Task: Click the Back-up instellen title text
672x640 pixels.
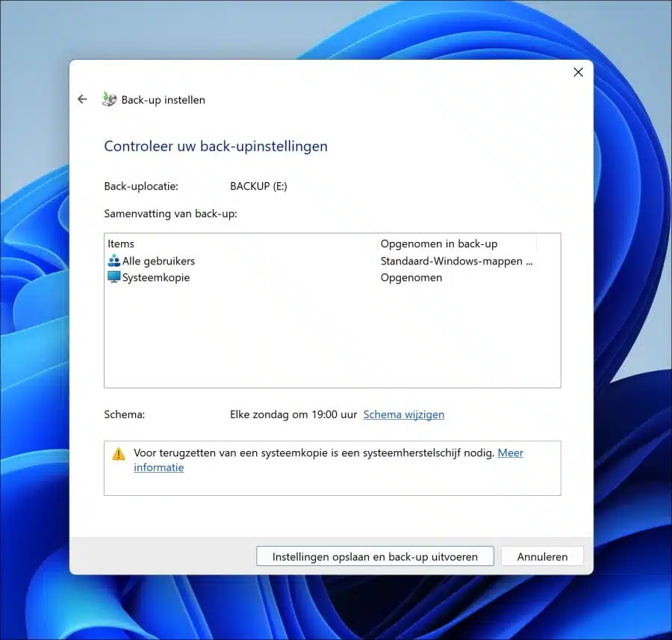Action: pyautogui.click(x=164, y=100)
